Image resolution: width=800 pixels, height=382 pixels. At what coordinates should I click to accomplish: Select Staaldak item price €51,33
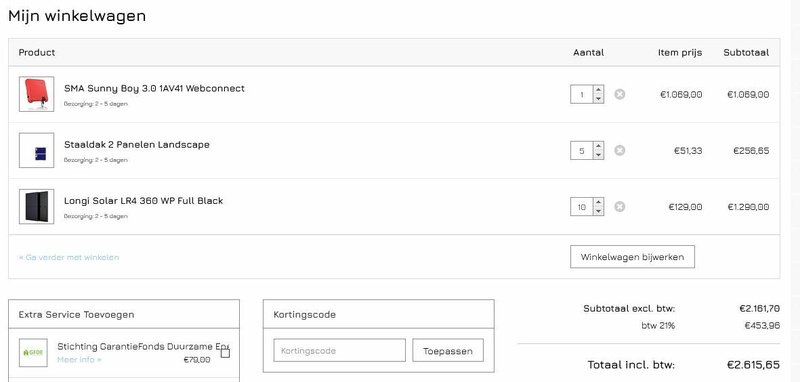(x=688, y=150)
